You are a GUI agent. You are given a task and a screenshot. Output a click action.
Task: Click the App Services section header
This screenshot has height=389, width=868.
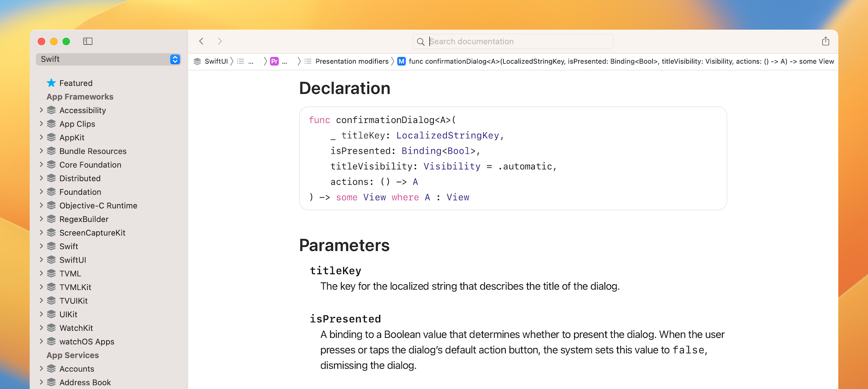(x=73, y=355)
